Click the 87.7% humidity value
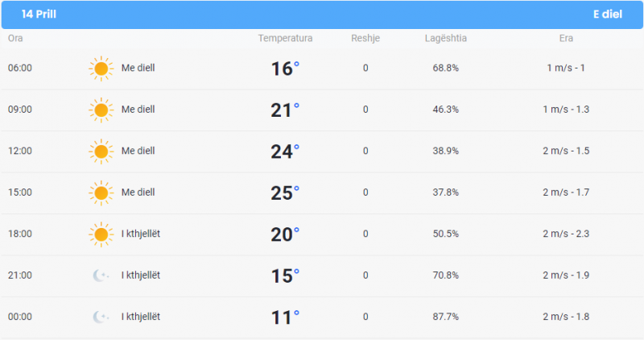 pos(446,317)
